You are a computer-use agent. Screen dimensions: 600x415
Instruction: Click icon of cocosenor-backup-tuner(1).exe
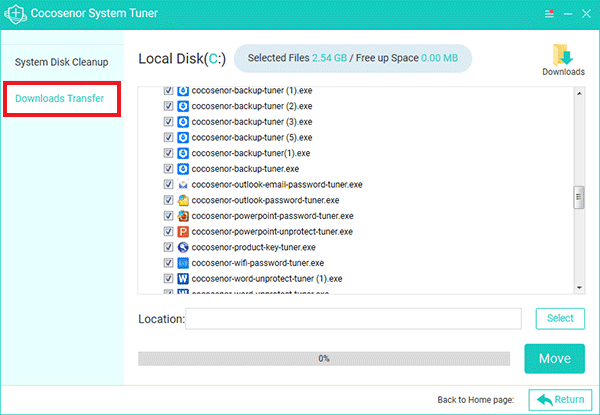click(x=183, y=153)
